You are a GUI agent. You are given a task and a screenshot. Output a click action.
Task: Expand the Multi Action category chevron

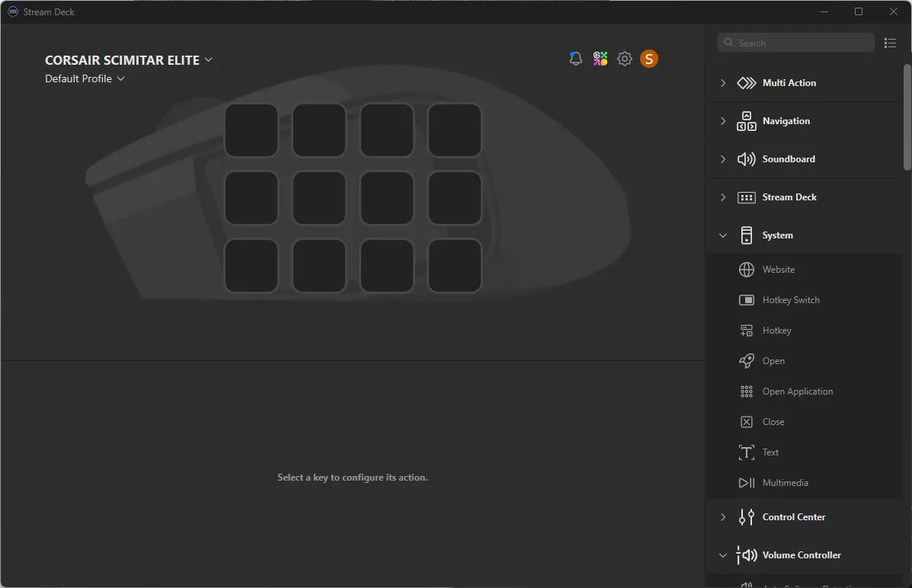pyautogui.click(x=723, y=83)
